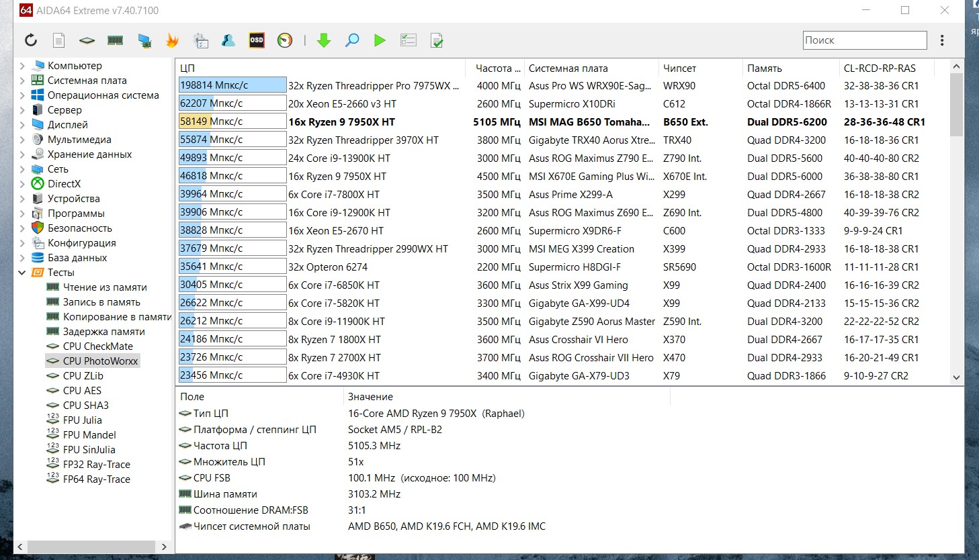Open the FP32 Ray-Trace benchmark

click(x=97, y=465)
